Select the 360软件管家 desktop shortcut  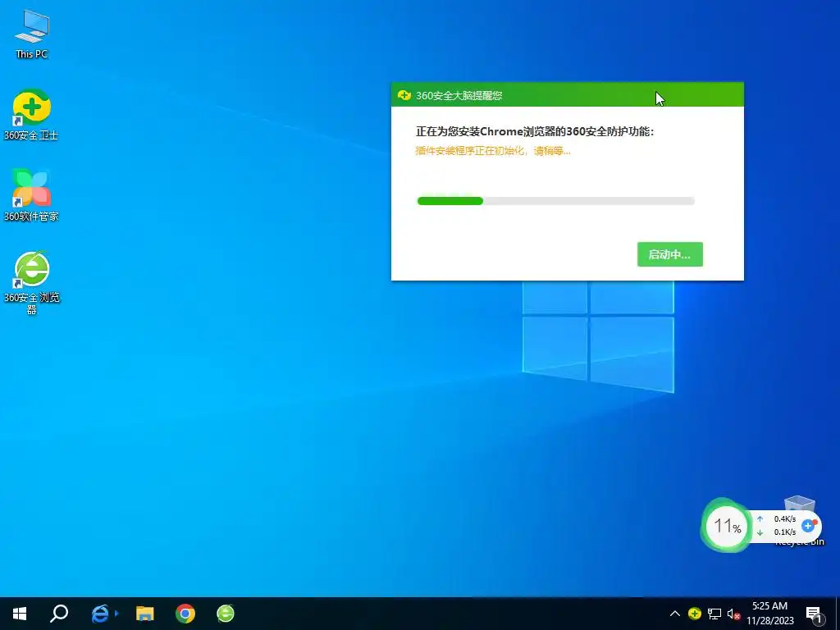tap(32, 195)
